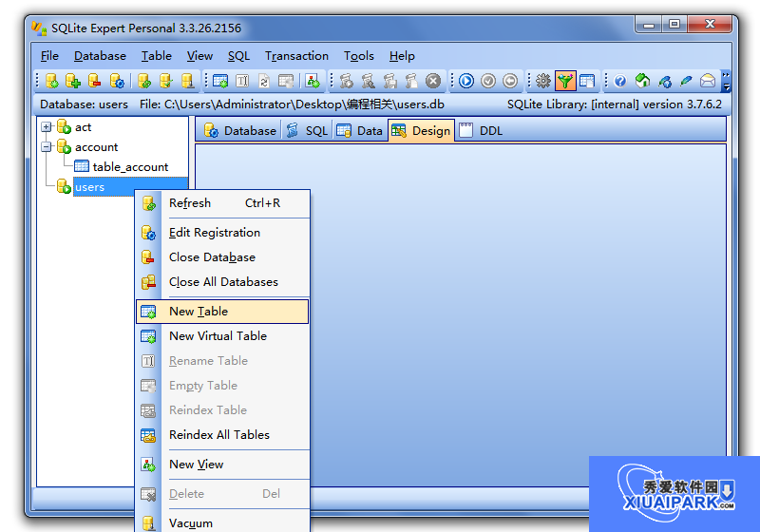
Task: Collapse the account database tree node
Action: pyautogui.click(x=46, y=147)
